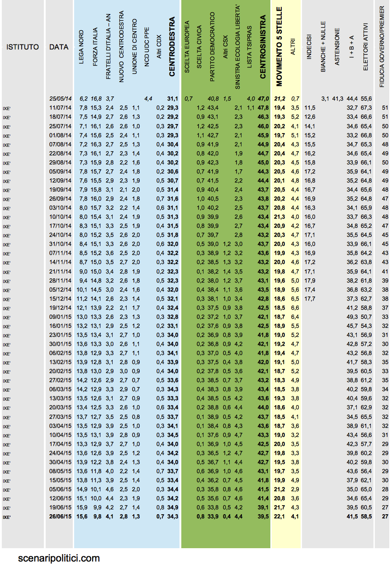
Task: Click the FRATELLI D'ITALIA – AN header
Action: (x=108, y=46)
